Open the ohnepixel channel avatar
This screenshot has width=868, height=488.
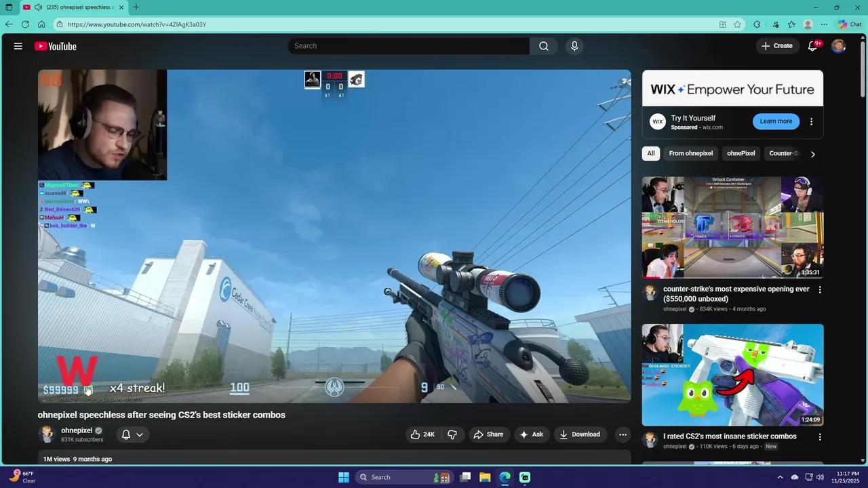point(47,434)
